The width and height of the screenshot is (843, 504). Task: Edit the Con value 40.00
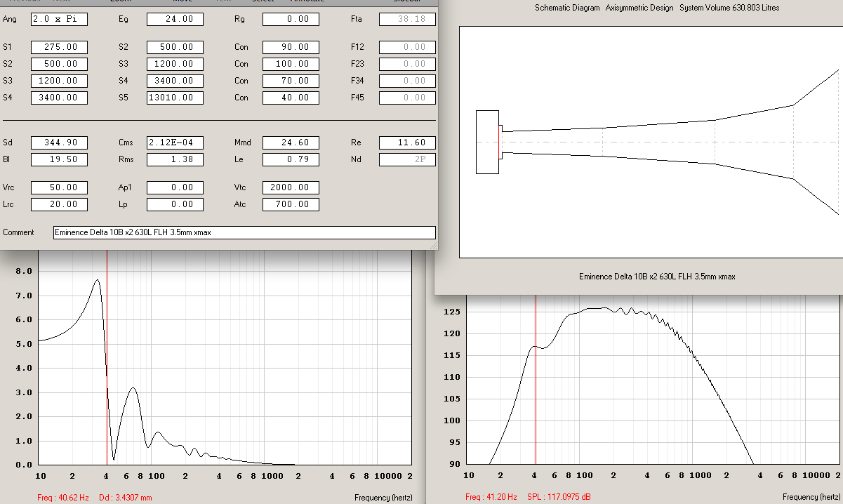point(291,98)
